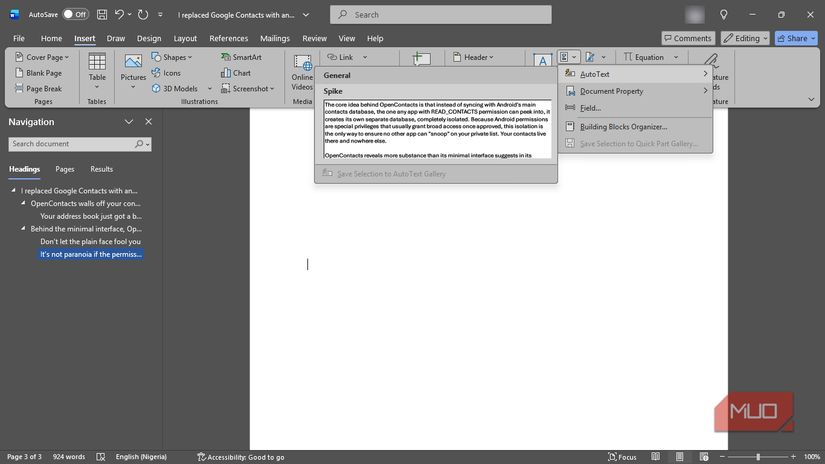Switch to Read Mode view icon
Viewport: 825px width, 464px height.
tap(656, 457)
